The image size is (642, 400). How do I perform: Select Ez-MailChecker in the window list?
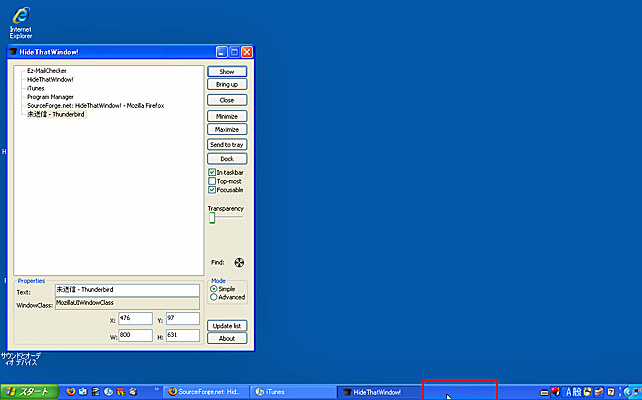[x=47, y=71]
